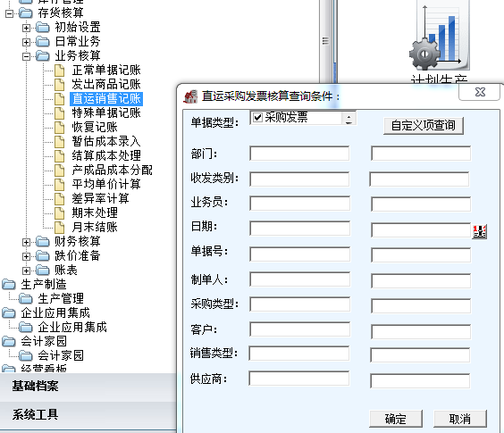Image resolution: width=504 pixels, height=433 pixels.
Task: Click the 取消 button
Action: point(459,419)
